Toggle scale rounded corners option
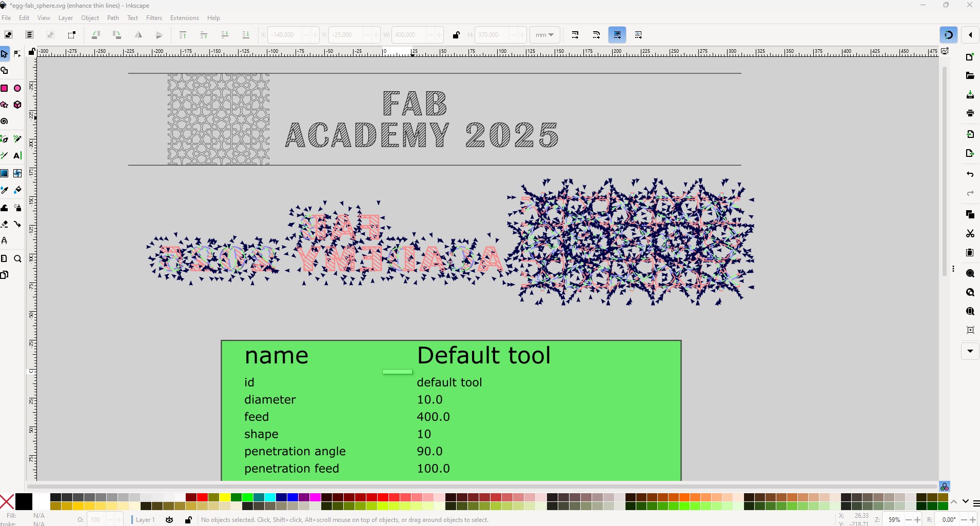Image resolution: width=980 pixels, height=526 pixels. click(596, 35)
